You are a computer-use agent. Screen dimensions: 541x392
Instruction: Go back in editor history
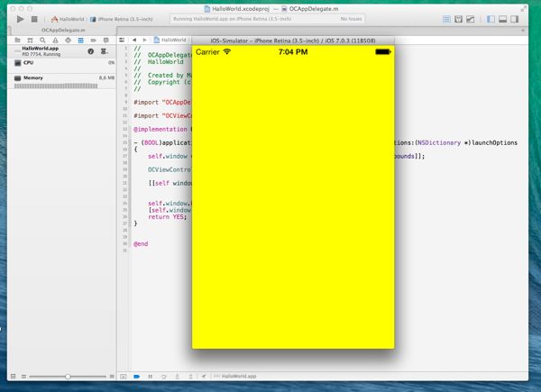[x=134, y=40]
